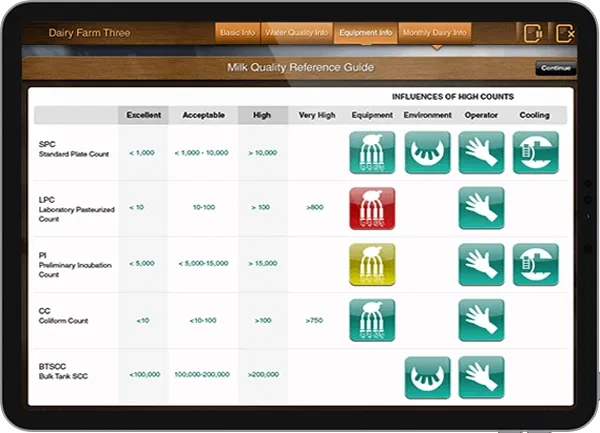The image size is (600, 433).
Task: Select the PI cooling tank icon
Action: coord(535,265)
